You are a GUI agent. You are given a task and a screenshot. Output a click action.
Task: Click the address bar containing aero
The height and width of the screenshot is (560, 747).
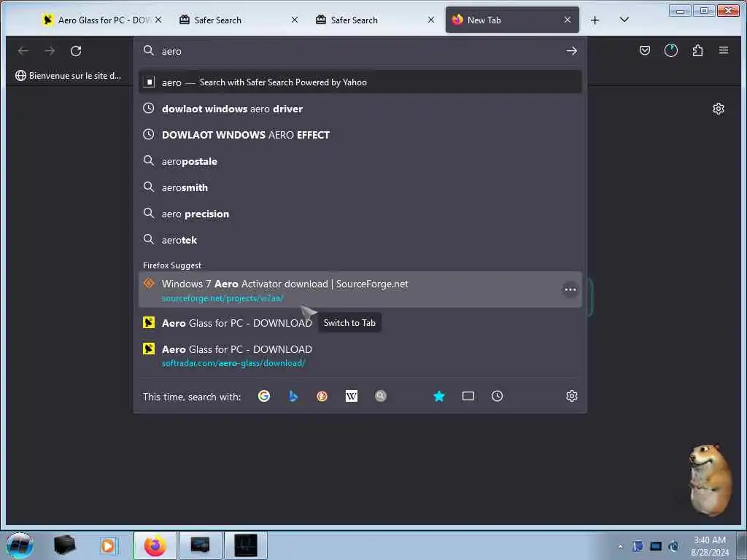coord(360,51)
